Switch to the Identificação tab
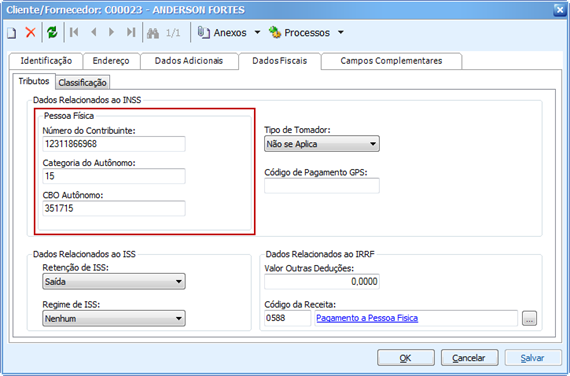This screenshot has height=376, width=570. (x=46, y=61)
